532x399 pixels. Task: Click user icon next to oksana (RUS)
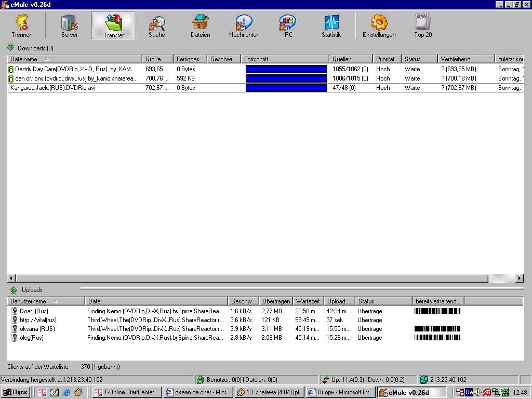coord(14,328)
